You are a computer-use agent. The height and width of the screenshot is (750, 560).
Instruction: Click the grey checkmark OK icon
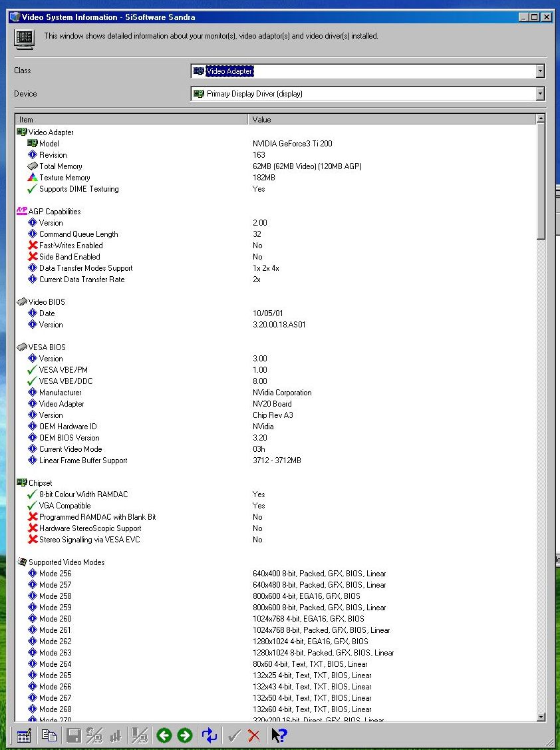coord(234,735)
